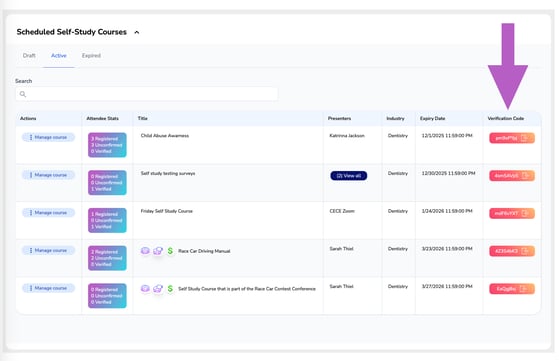Click the Attendee Stats column header
The height and width of the screenshot is (361, 559).
point(103,118)
